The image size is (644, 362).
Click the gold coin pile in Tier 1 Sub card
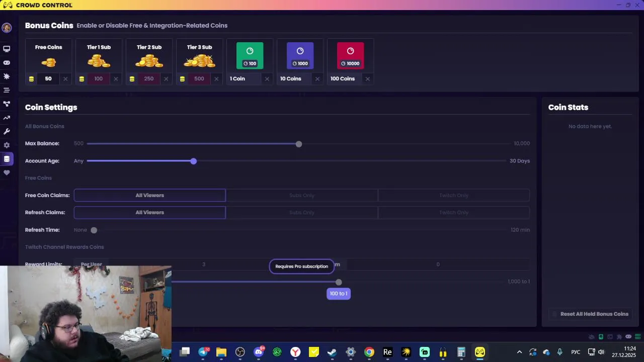pos(99,61)
